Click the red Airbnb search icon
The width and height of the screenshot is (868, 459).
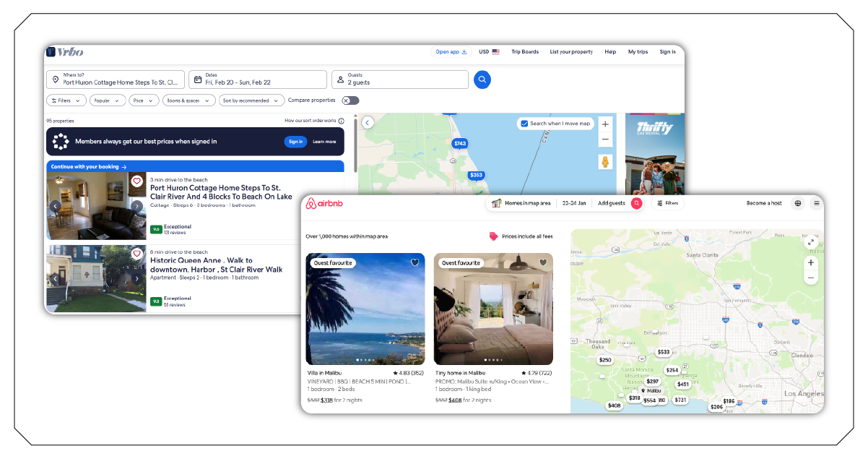pos(636,203)
